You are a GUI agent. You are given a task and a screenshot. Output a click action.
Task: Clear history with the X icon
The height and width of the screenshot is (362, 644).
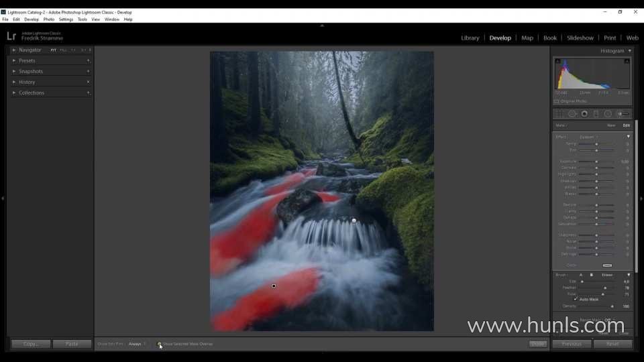click(x=89, y=82)
